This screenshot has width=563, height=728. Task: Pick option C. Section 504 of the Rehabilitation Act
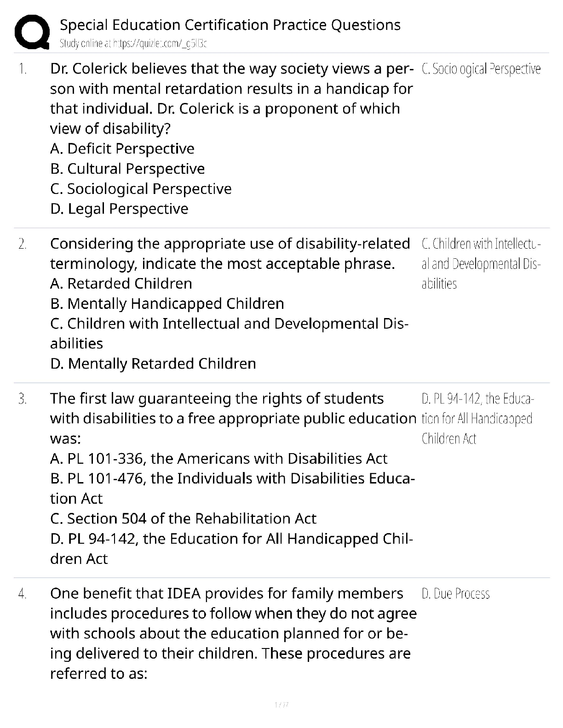tap(183, 518)
